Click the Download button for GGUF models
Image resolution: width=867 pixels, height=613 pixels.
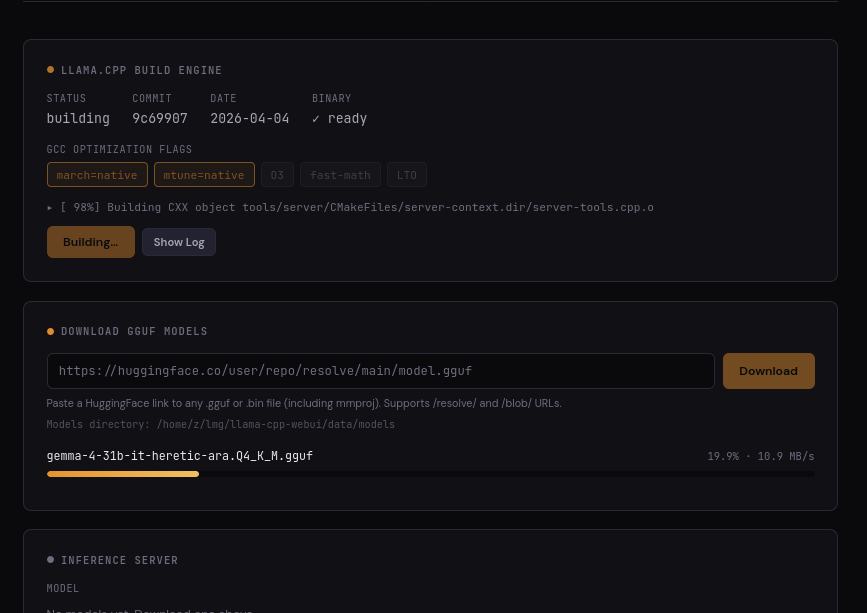(769, 371)
